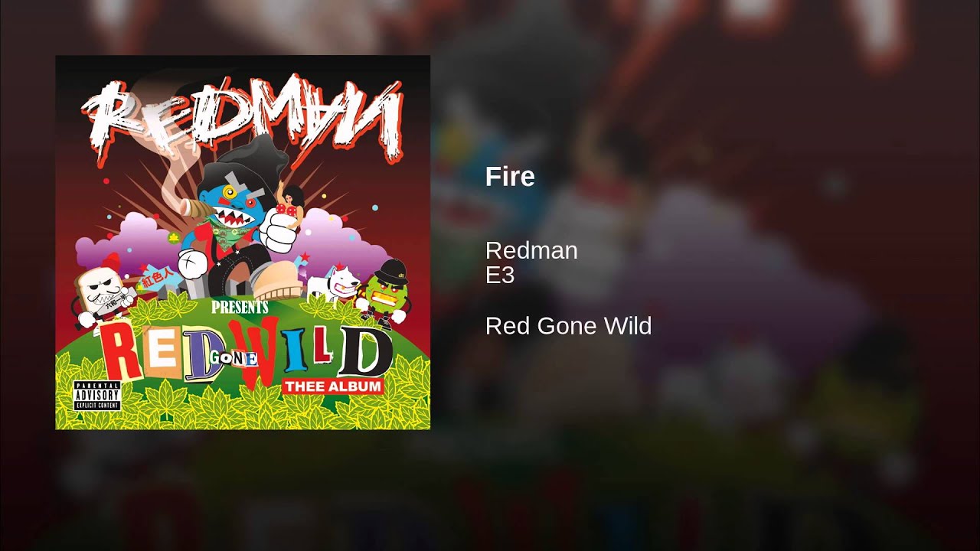Click the "E3" credit text
The height and width of the screenshot is (551, 980).
(x=500, y=275)
